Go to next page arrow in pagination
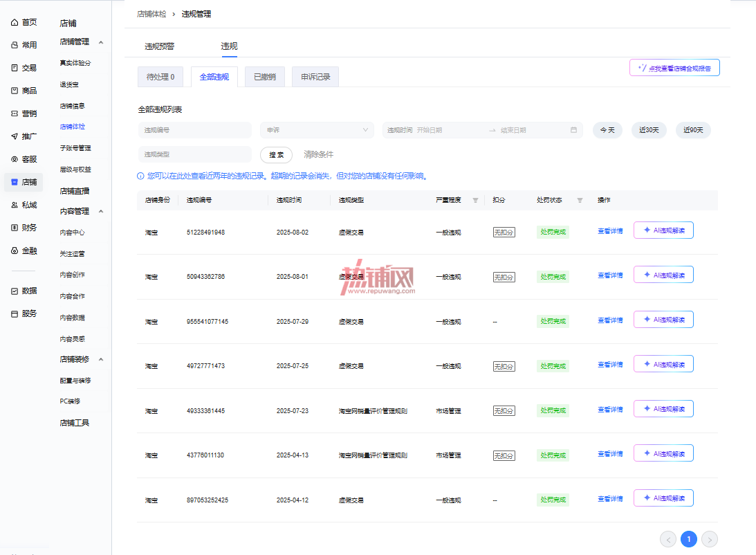The image size is (756, 555). tap(709, 539)
